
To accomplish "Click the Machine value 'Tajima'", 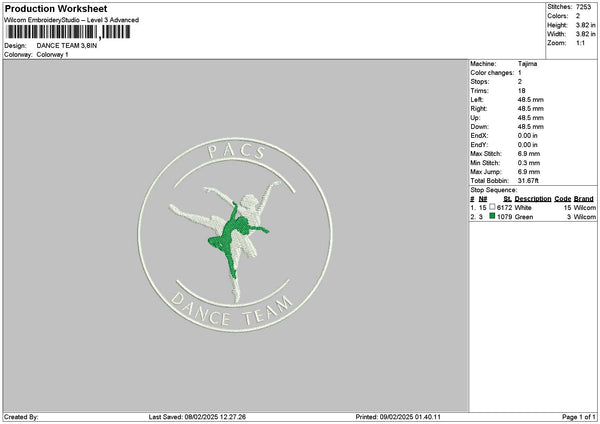I will pyautogui.click(x=527, y=64).
